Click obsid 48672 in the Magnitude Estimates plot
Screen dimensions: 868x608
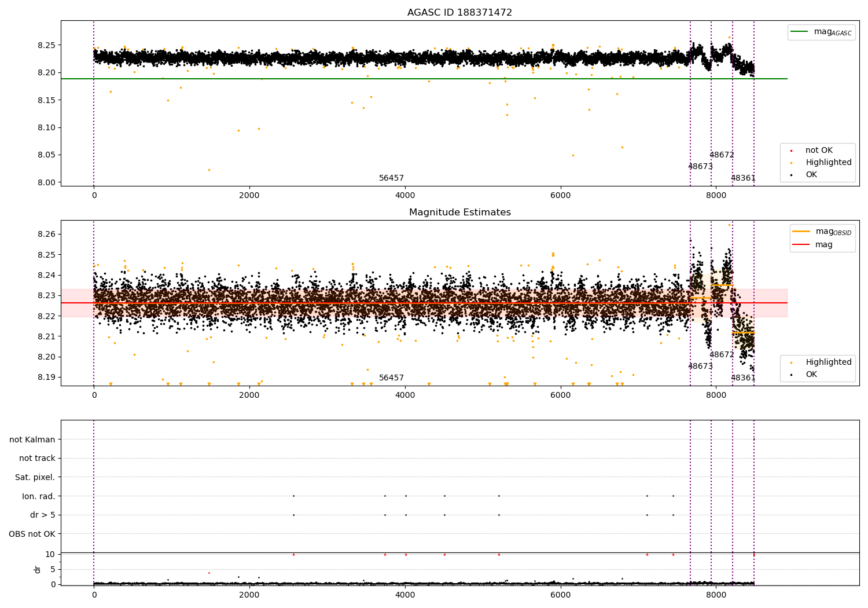tap(722, 354)
